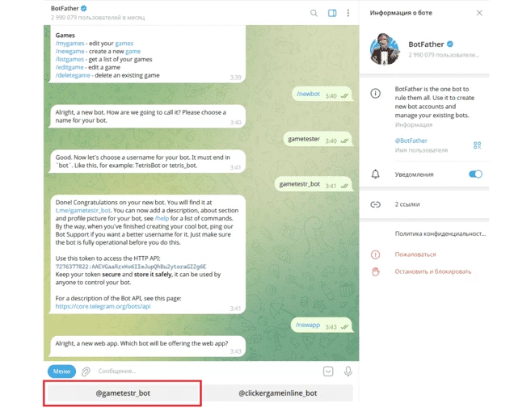The height and width of the screenshot is (420, 514).
Task: Click BotFather profile avatar
Action: (x=385, y=49)
